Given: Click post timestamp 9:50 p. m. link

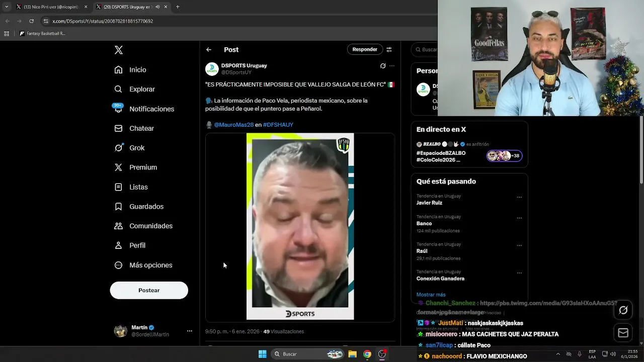Looking at the screenshot, I should tap(232, 331).
